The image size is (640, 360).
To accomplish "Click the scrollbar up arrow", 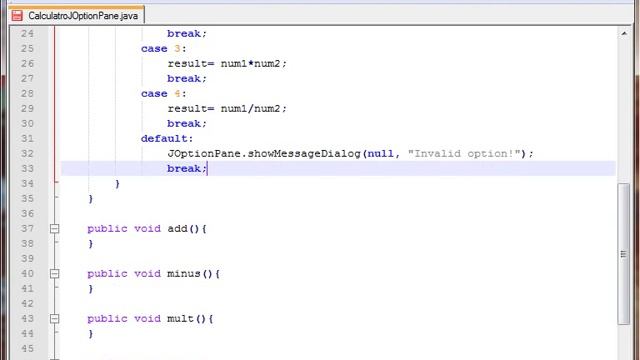I will 624,34.
